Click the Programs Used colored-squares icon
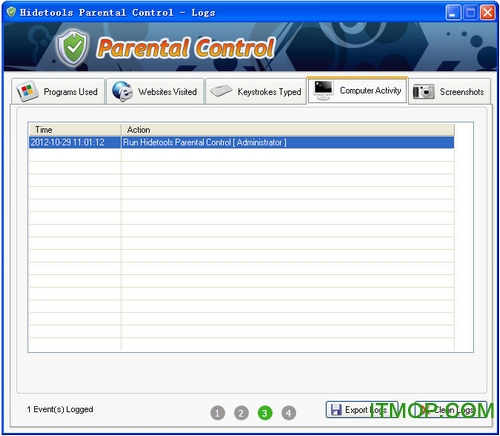 (x=28, y=91)
